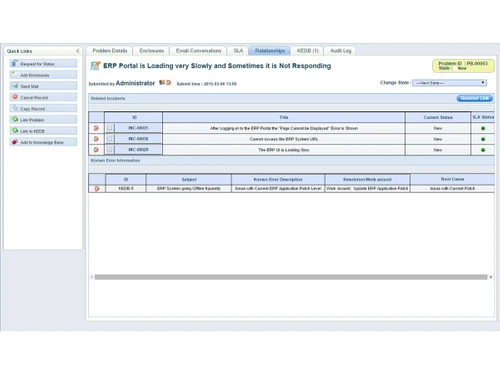Screen dimensions: 500x375
Task: Click green SLA status dot for INC-00031
Action: 483,128
